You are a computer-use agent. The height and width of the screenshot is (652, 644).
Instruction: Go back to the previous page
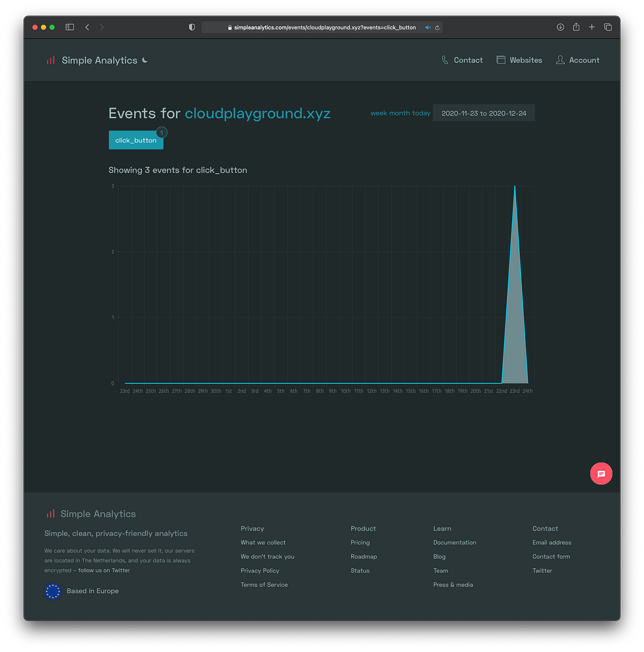pyautogui.click(x=87, y=27)
